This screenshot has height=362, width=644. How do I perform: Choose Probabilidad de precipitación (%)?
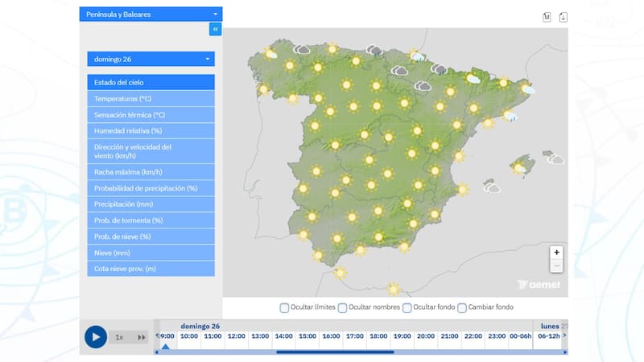tap(151, 188)
